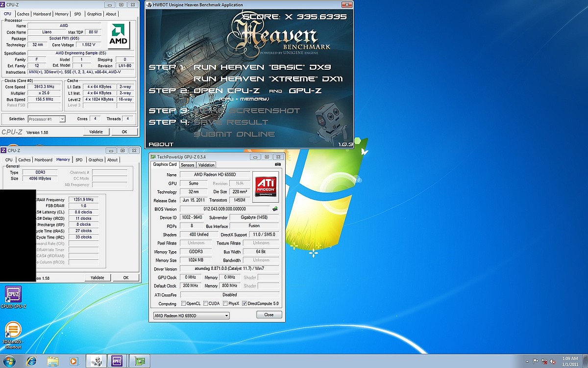This screenshot has width=588, height=368.
Task: Click Save Result in Heaven app
Action: [x=231, y=122]
